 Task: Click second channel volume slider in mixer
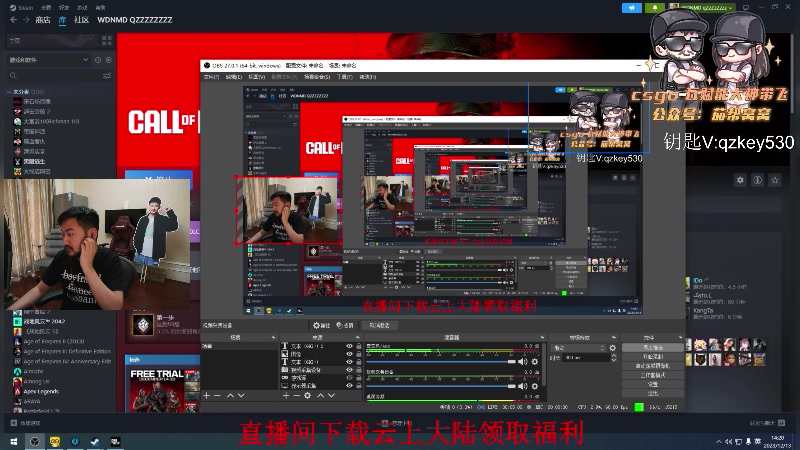441,386
